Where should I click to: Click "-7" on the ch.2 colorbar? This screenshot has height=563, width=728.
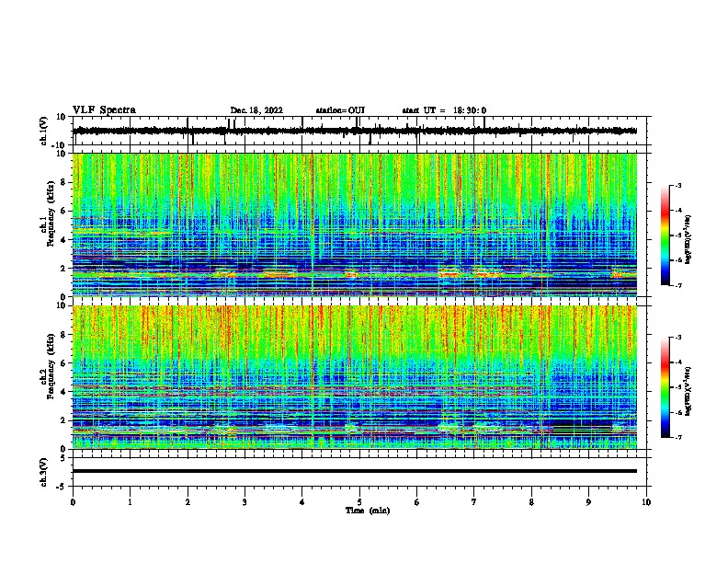[678, 437]
